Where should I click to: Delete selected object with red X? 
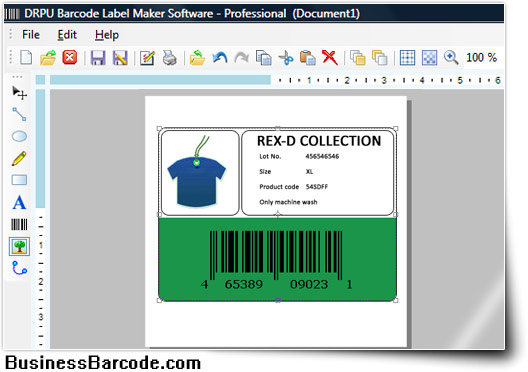tap(330, 58)
